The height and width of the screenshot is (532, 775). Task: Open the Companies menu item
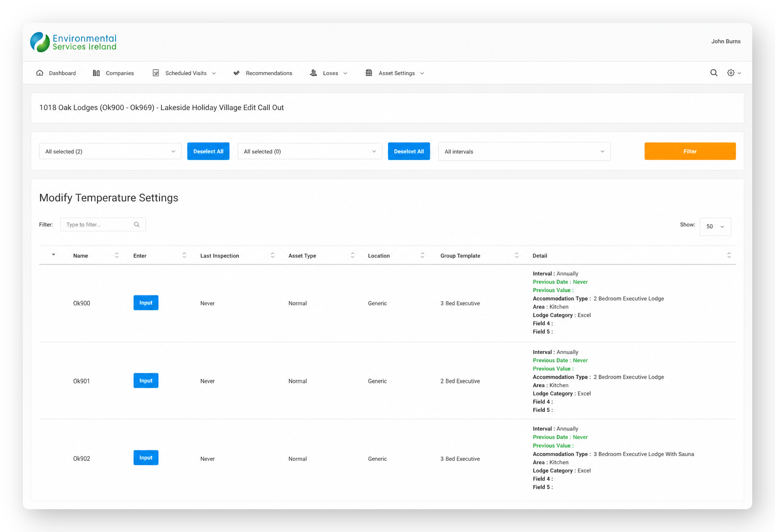(x=113, y=73)
